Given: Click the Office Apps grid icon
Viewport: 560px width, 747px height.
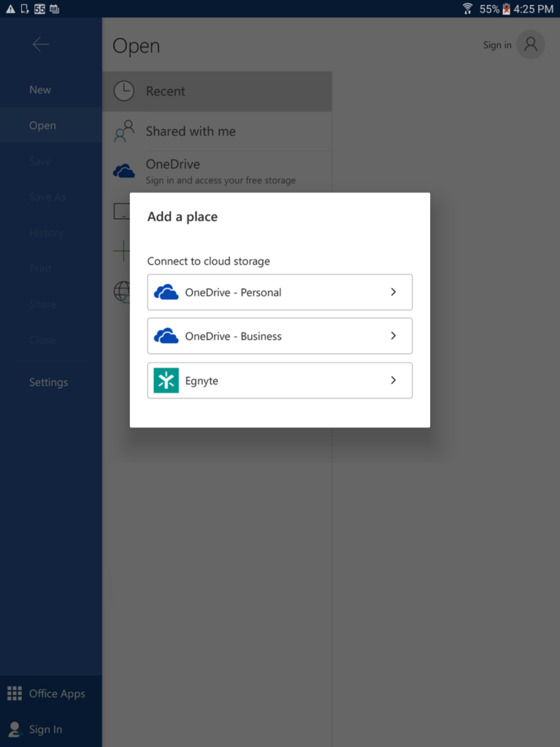Looking at the screenshot, I should click(x=15, y=694).
